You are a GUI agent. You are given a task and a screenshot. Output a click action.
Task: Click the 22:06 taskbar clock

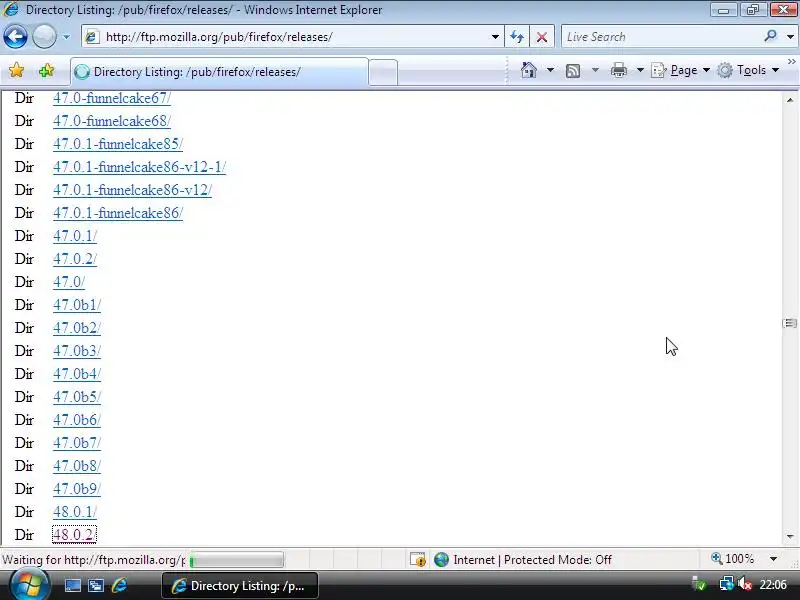[773, 584]
